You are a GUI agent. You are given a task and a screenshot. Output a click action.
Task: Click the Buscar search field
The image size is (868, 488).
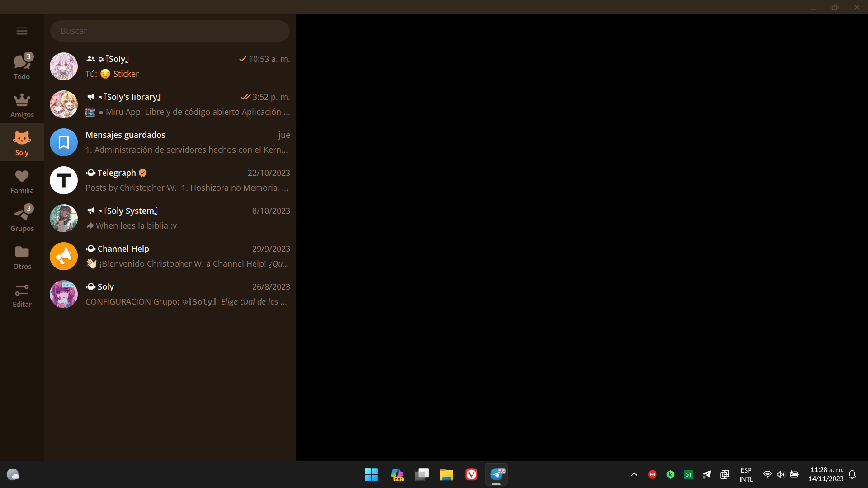170,31
